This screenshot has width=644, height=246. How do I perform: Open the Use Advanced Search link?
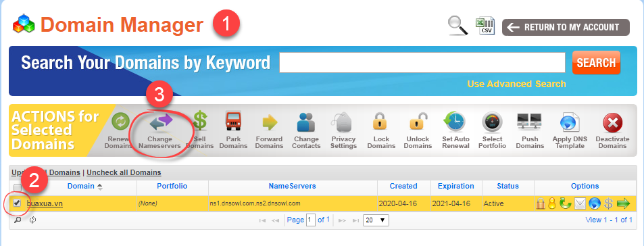click(516, 84)
